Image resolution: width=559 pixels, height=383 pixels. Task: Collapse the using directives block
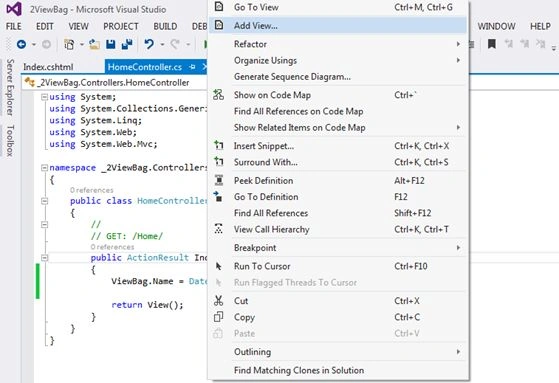coord(44,97)
